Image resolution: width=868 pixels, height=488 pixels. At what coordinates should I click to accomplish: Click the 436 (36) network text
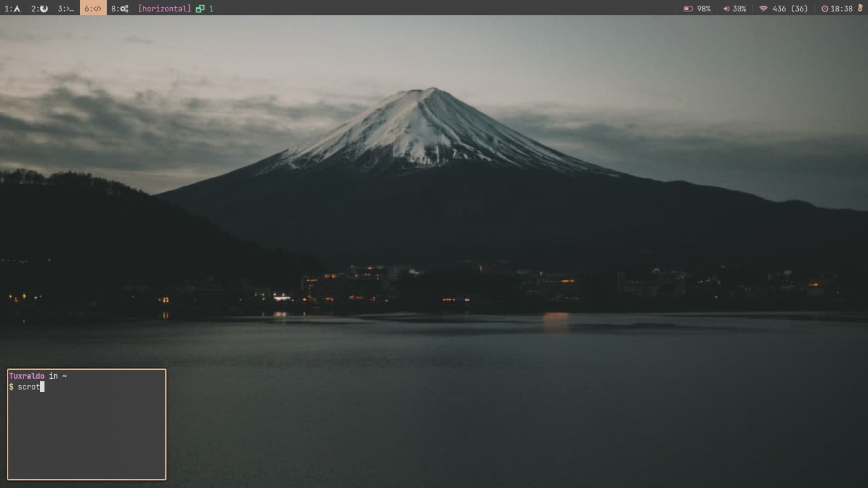tap(790, 9)
